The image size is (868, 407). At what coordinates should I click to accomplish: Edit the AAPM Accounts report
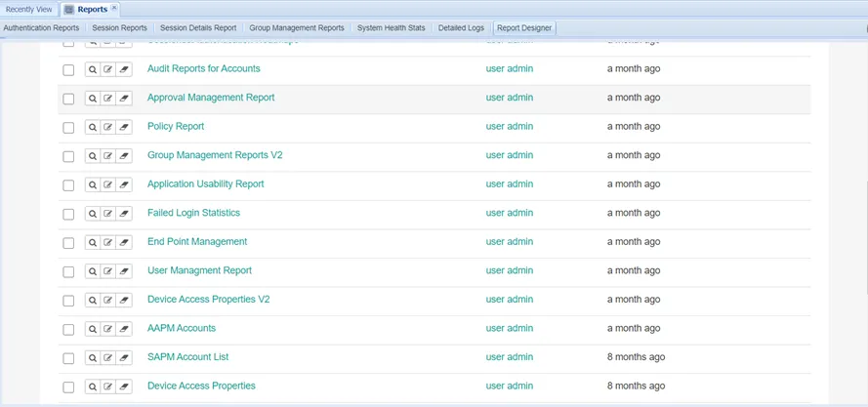click(108, 329)
